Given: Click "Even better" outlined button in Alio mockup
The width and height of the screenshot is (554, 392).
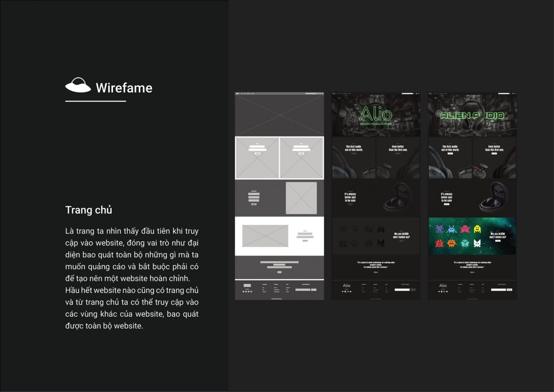Looking at the screenshot, I should pyautogui.click(x=398, y=153).
